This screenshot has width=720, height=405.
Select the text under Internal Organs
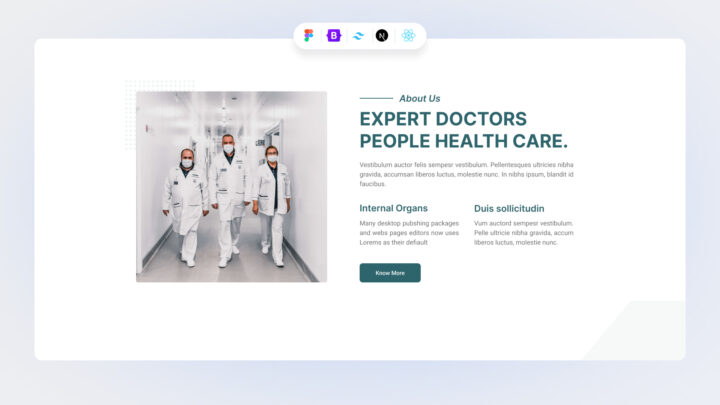[x=409, y=233]
